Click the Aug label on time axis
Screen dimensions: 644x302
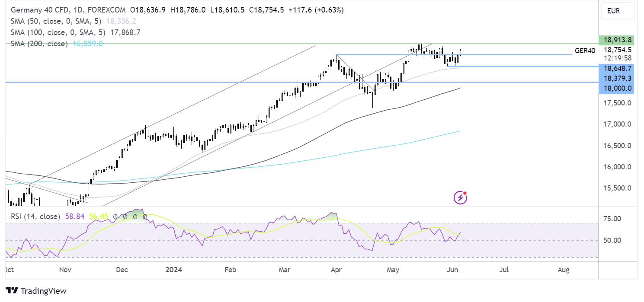563,270
